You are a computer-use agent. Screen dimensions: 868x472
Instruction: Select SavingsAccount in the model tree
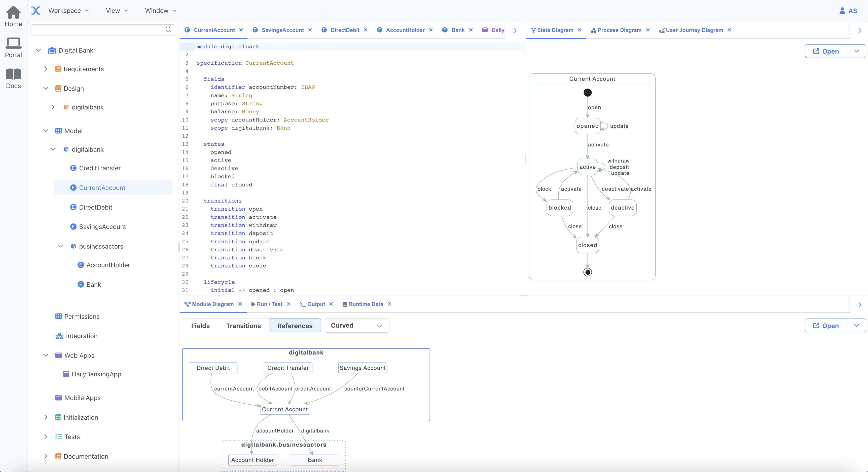102,227
